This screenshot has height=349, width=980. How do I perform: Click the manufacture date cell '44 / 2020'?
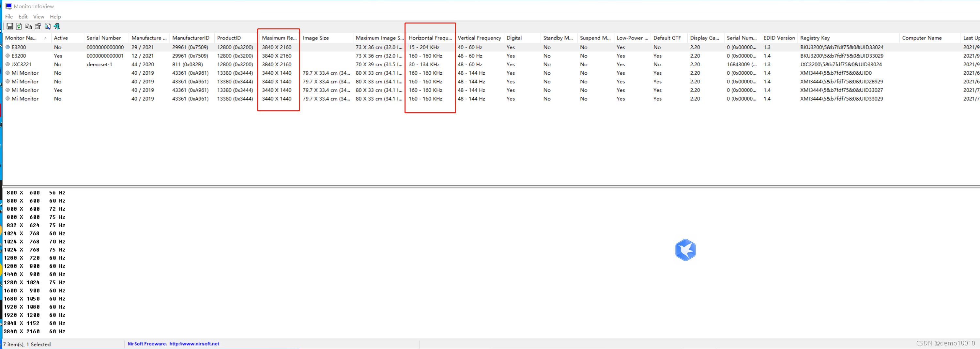pyautogui.click(x=143, y=64)
